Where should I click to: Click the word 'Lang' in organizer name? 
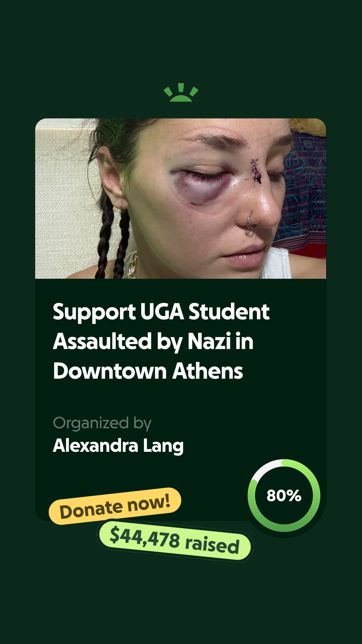click(163, 446)
